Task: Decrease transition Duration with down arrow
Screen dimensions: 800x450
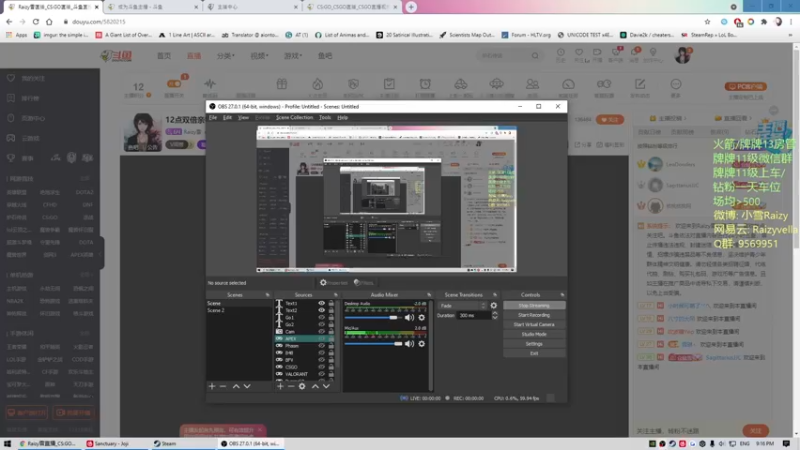Action: pyautogui.click(x=494, y=318)
